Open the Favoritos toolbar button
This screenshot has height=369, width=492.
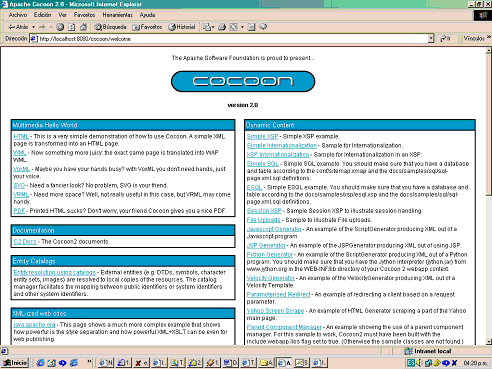click(x=147, y=27)
